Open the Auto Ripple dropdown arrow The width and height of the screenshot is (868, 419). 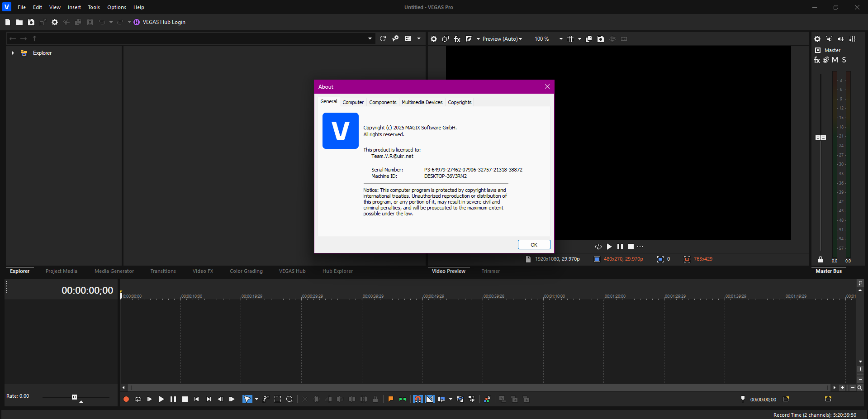tap(451, 399)
